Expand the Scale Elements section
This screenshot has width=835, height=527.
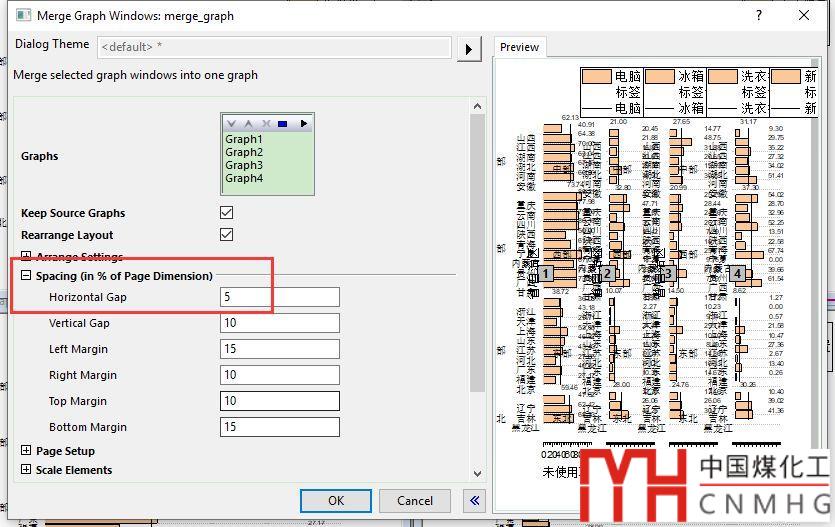click(26, 470)
